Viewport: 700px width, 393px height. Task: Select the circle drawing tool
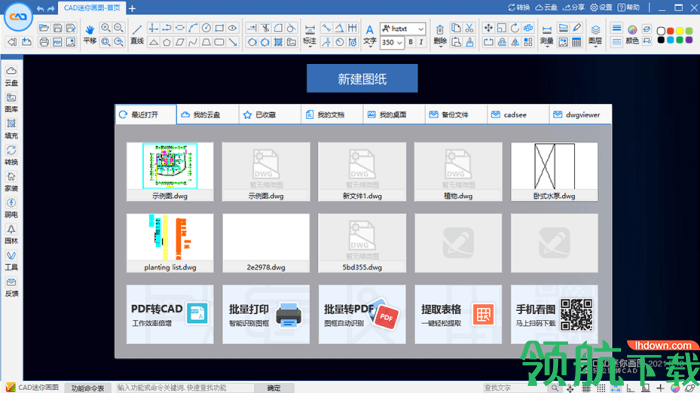tap(206, 28)
